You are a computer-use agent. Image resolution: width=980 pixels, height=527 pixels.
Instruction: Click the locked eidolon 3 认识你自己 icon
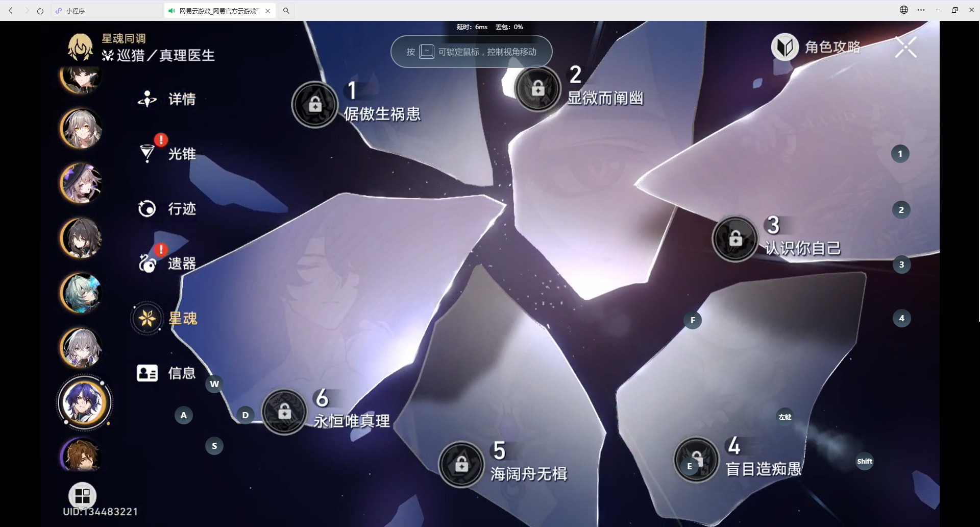point(735,238)
